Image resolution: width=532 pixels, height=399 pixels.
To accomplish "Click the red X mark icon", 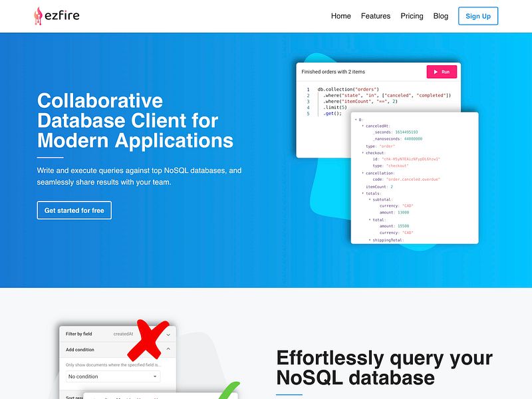I will (x=148, y=340).
